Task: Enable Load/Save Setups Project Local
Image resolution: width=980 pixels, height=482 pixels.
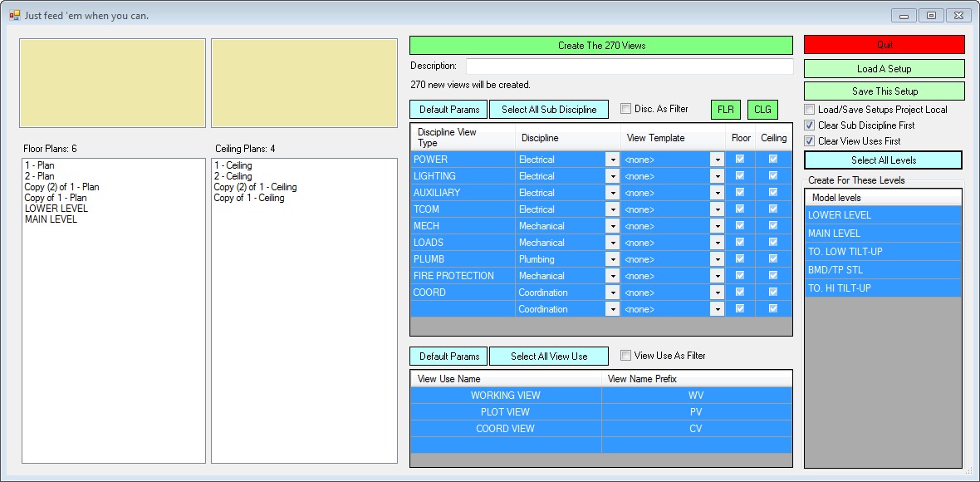Action: [x=810, y=110]
